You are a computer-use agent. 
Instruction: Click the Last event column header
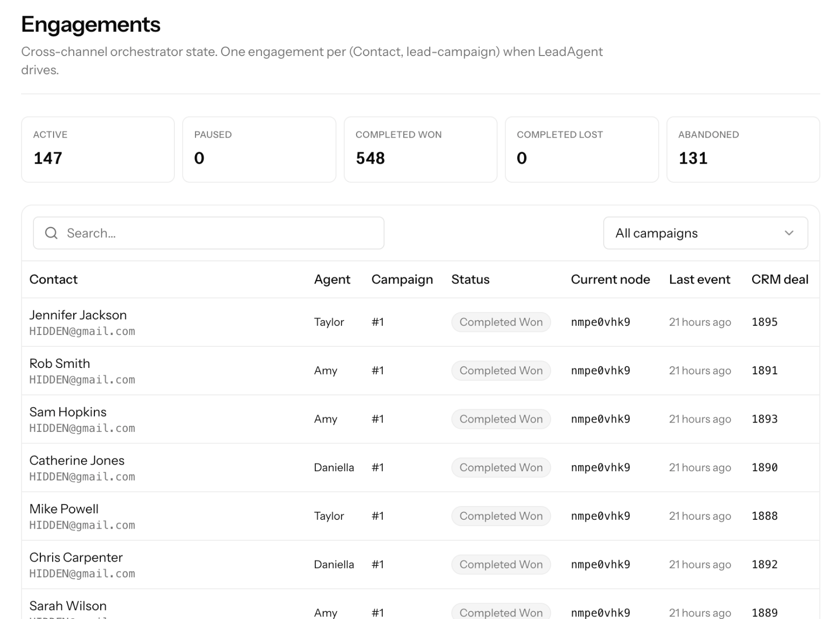pyautogui.click(x=700, y=280)
